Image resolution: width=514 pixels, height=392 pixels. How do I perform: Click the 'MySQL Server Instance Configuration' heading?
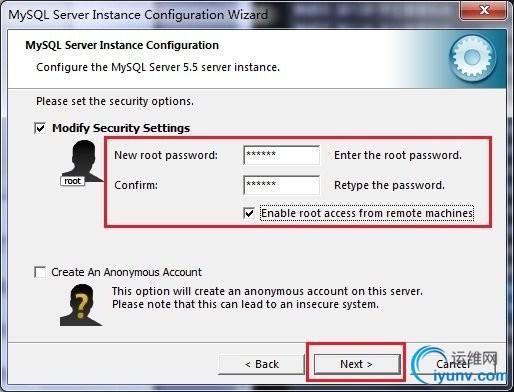click(122, 45)
